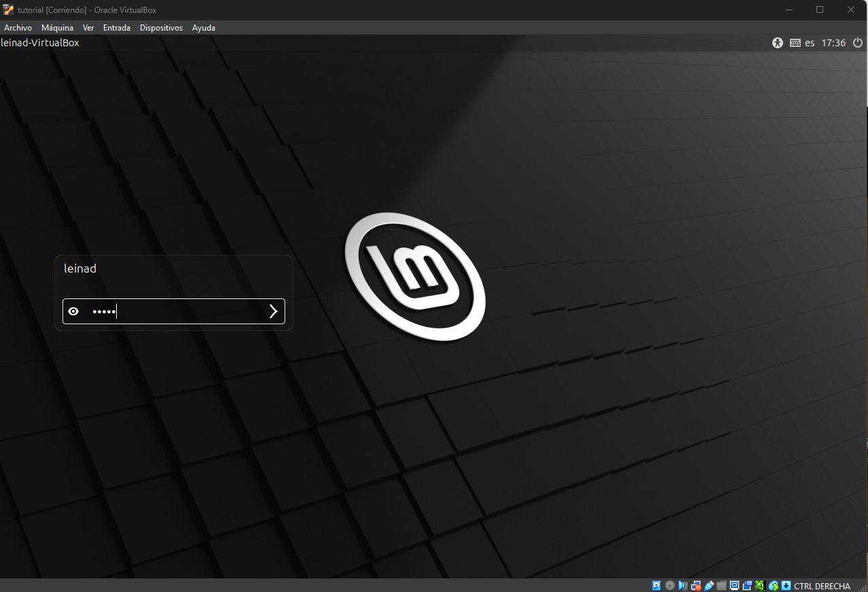Click the keyboard capture arrow status icon
The image size is (868, 592).
point(786,586)
